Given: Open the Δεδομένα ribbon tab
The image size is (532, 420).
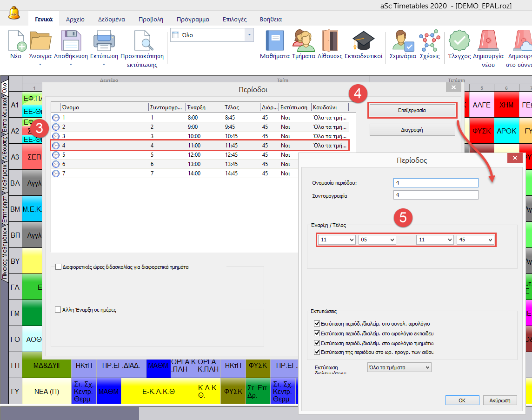Looking at the screenshot, I should coord(111,20).
